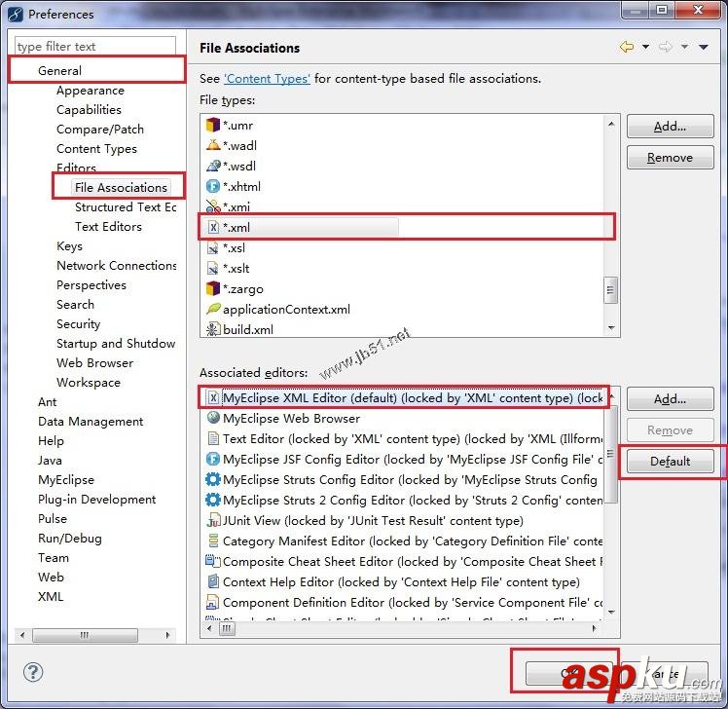Click the associated editors vertical scrollbar thumb
Image resolution: width=728 pixels, height=709 pixels.
pyautogui.click(x=610, y=454)
